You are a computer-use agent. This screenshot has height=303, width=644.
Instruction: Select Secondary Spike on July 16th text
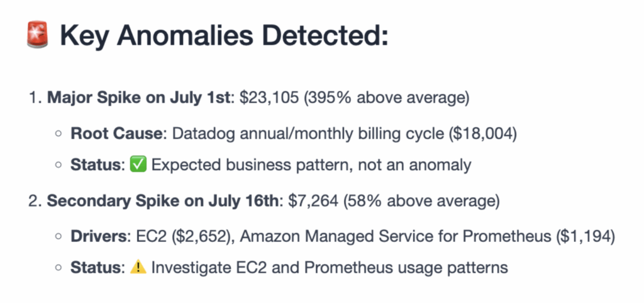162,202
